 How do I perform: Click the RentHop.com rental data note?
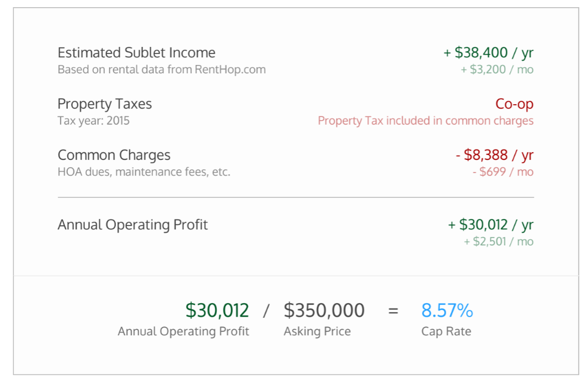(162, 69)
